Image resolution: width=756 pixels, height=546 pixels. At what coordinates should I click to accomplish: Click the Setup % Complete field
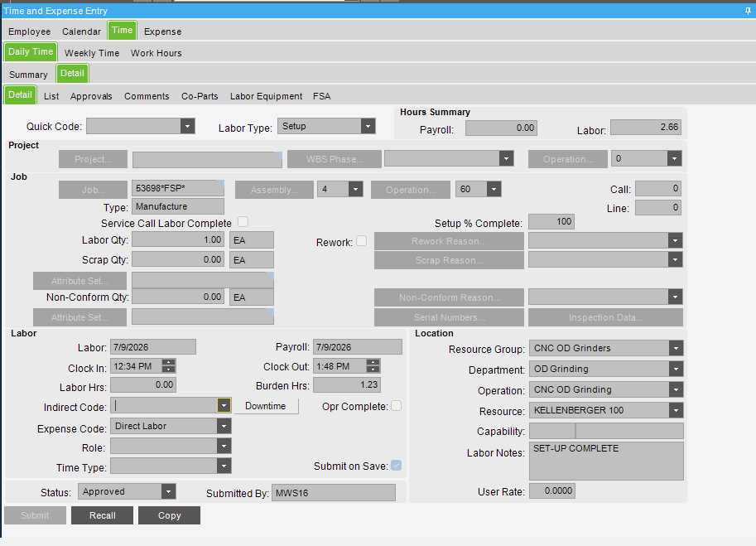pos(551,222)
